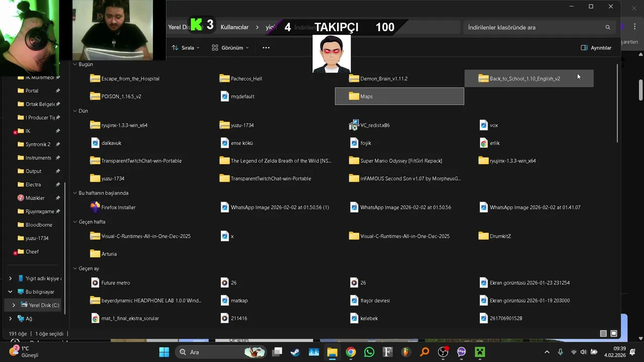This screenshot has width=644, height=362.
Task: Open OBS Studio from the taskbar
Action: 443,352
